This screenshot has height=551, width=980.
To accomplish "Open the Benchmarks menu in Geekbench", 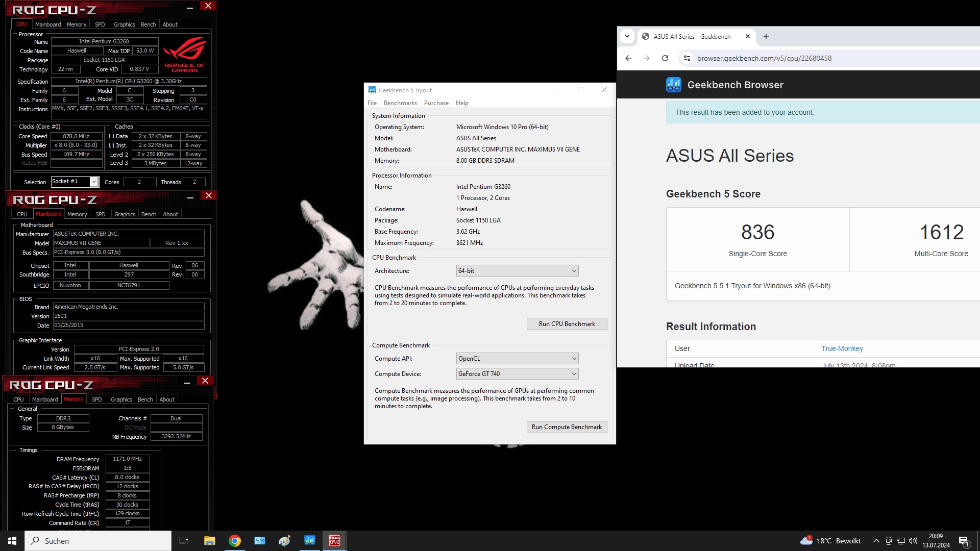I will tap(400, 103).
